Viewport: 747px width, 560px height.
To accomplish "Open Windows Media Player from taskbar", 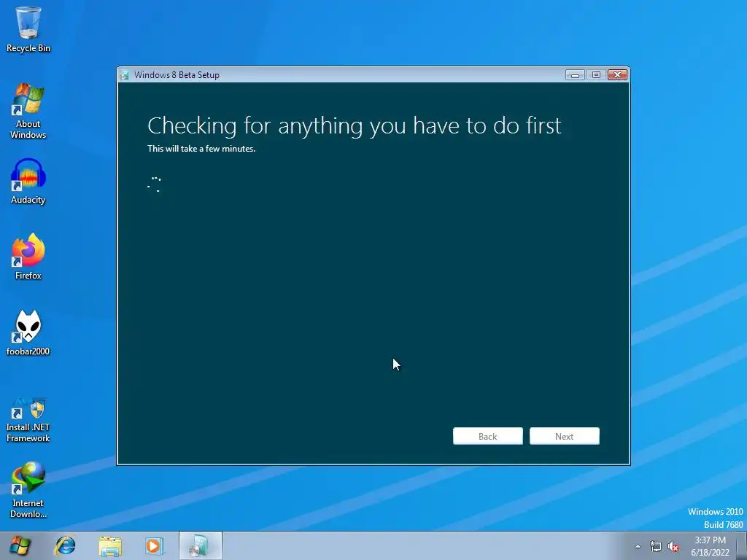I will point(155,545).
